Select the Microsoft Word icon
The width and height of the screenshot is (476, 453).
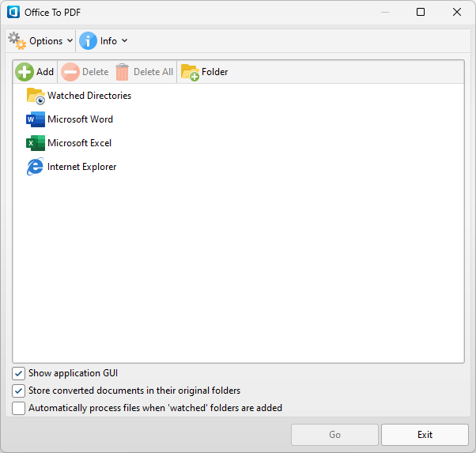36,119
